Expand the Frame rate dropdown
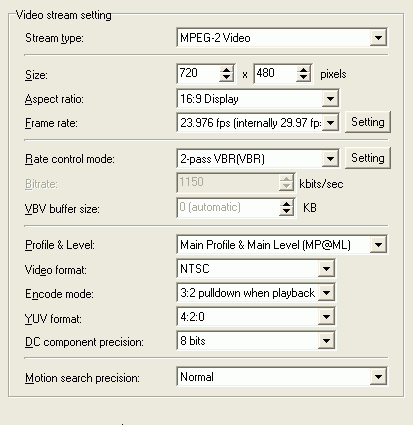Screen dimensions: 413x425 [330, 123]
